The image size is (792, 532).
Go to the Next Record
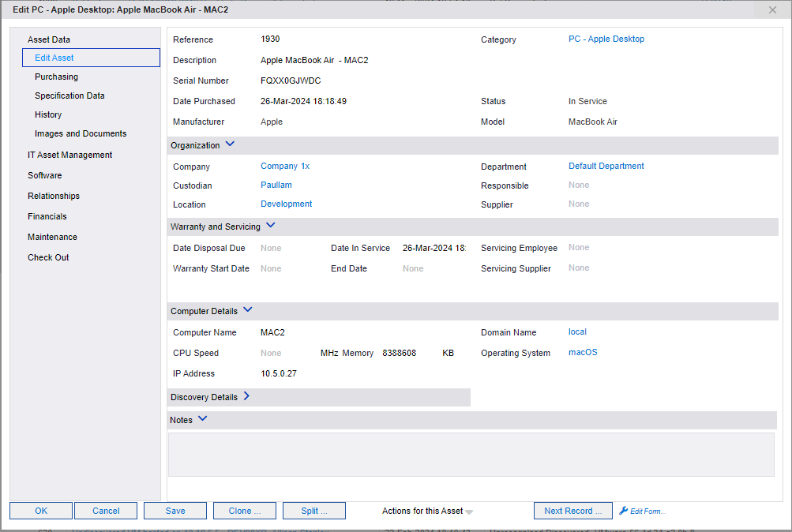click(572, 511)
